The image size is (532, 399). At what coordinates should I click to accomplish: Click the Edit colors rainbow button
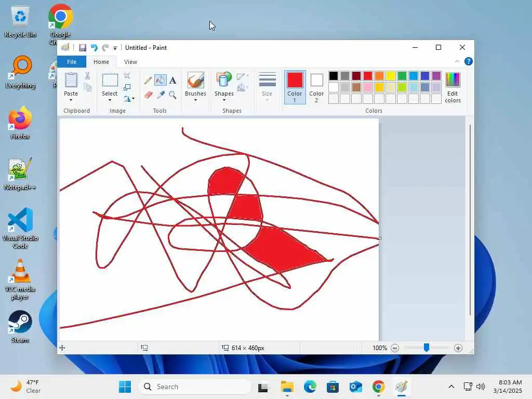coord(453,87)
